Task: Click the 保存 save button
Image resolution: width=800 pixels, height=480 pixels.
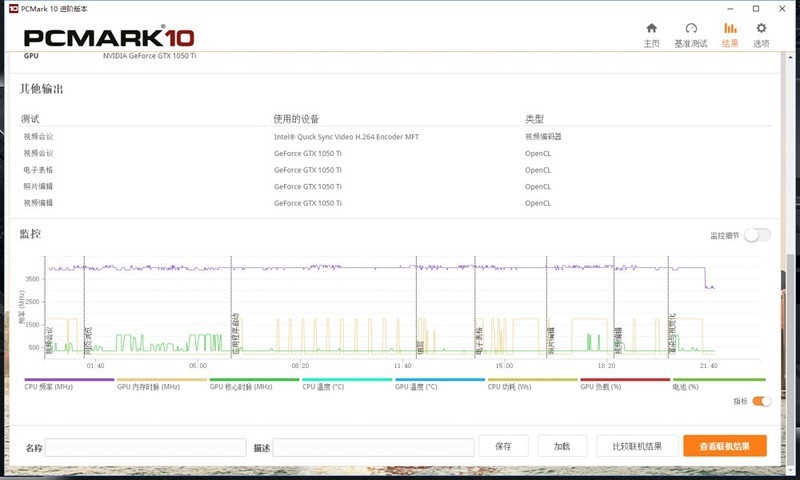Action: pyautogui.click(x=503, y=446)
